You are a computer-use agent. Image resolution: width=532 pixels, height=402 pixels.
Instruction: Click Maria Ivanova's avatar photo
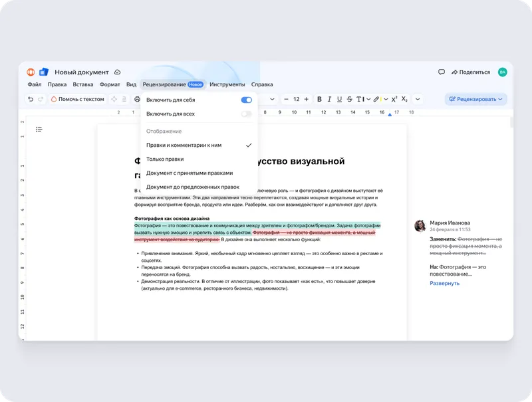420,226
